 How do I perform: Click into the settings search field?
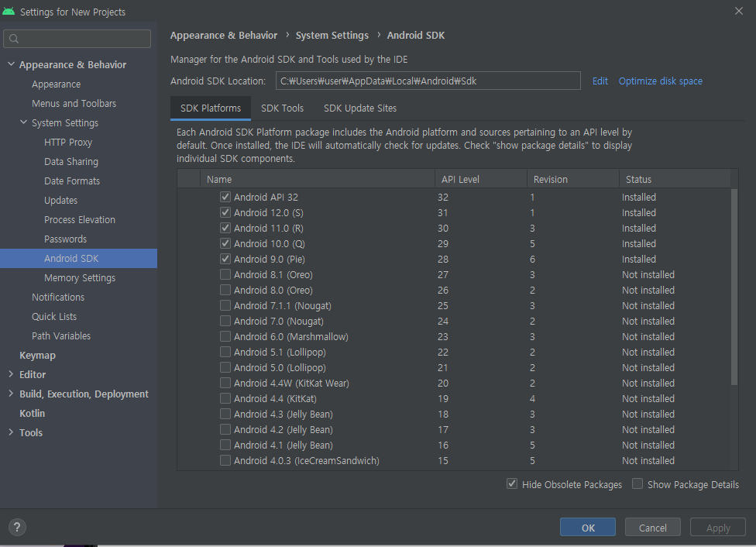77,39
